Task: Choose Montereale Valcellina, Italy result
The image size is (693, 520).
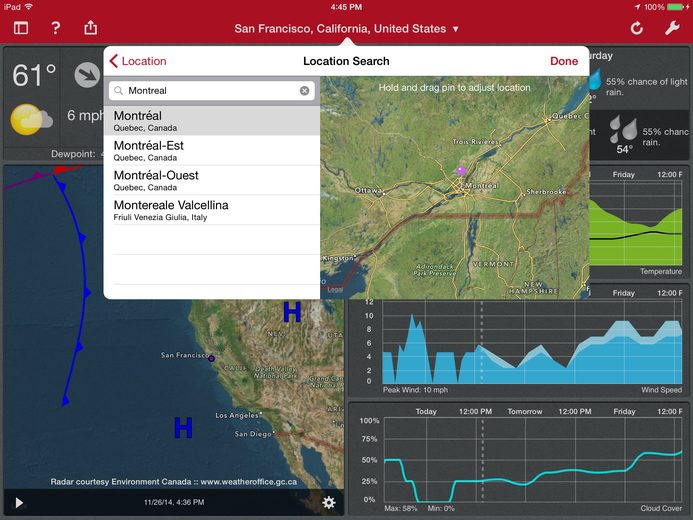Action: point(212,210)
